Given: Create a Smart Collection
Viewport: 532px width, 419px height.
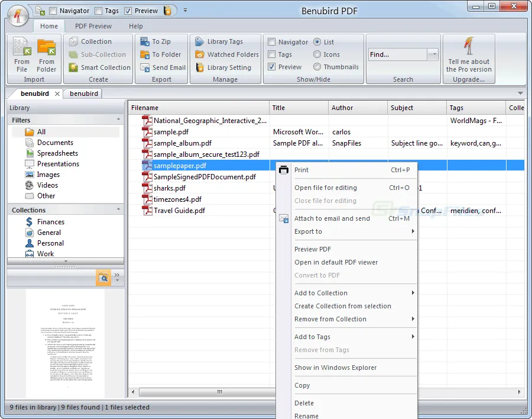Looking at the screenshot, I should click(x=99, y=67).
